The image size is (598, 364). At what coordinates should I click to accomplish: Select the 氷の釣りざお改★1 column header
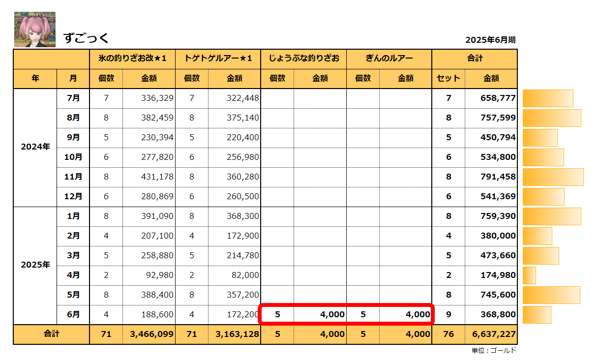[x=132, y=59]
